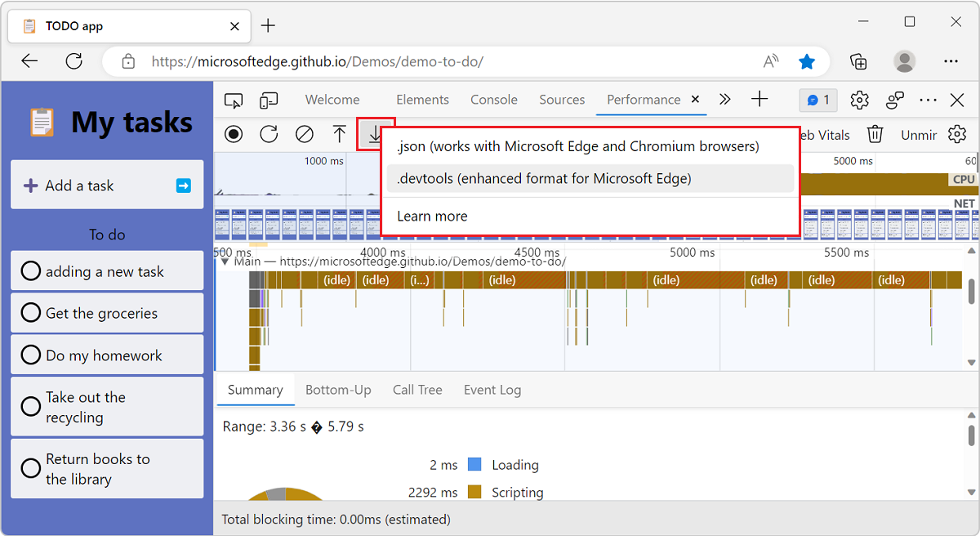Click the Read aloud icon in address bar

click(771, 61)
